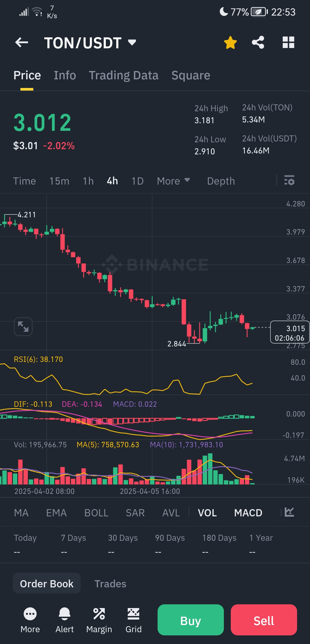Viewport: 310px width, 644px height.
Task: Select the 1D chart interval
Action: (x=137, y=181)
